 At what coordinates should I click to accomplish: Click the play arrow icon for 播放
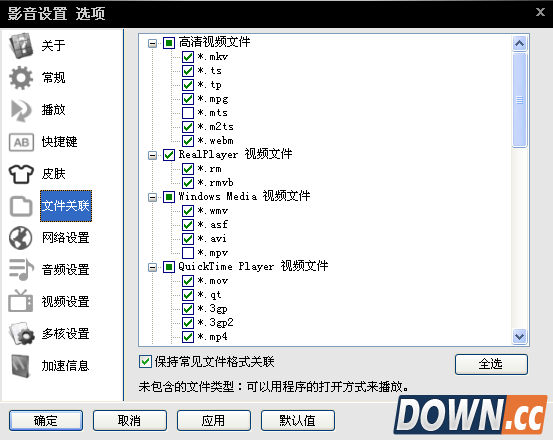click(x=21, y=110)
